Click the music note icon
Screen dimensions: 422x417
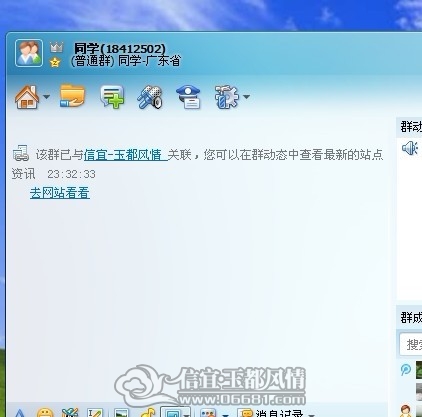coord(147,412)
